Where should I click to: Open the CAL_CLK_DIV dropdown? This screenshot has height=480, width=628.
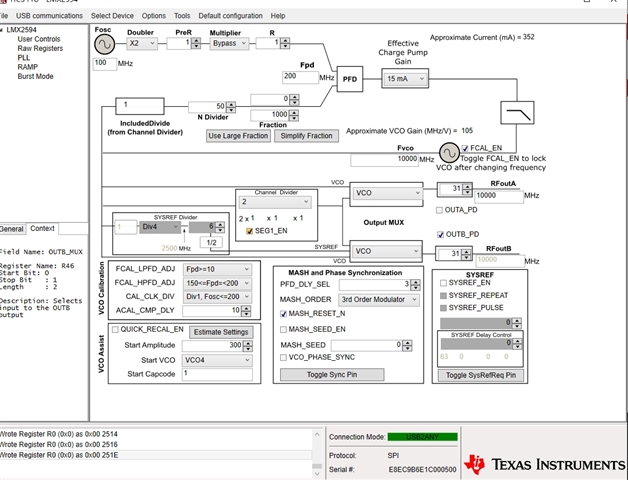coord(217,297)
